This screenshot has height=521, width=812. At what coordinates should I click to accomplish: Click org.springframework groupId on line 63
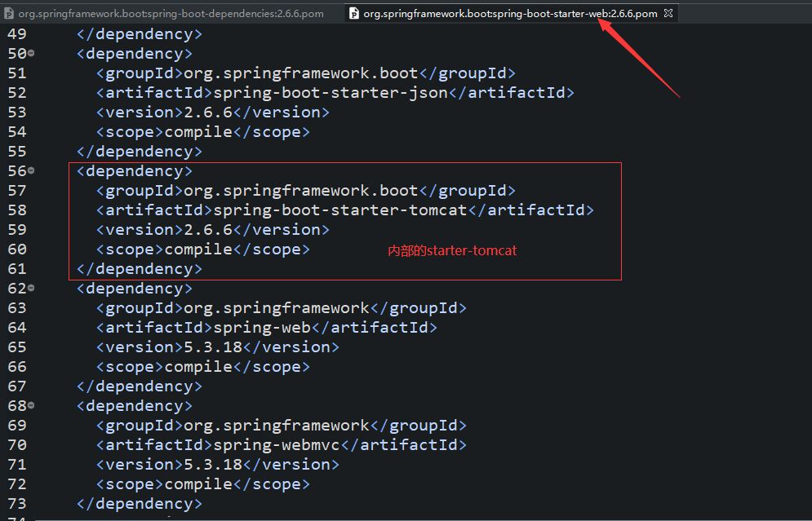(x=276, y=308)
